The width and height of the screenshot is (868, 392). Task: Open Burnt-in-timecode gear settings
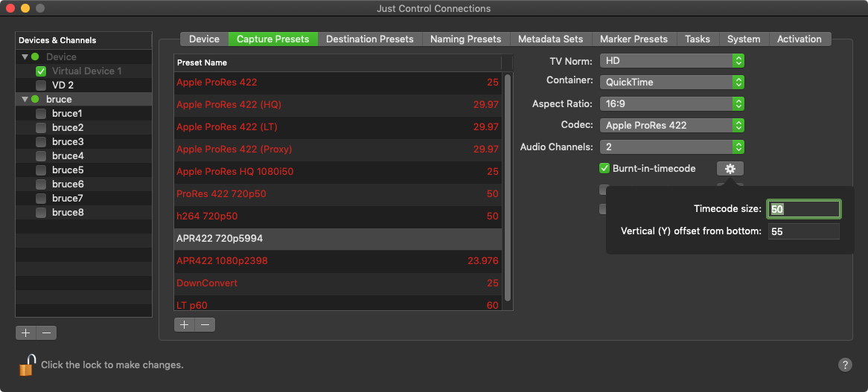730,168
